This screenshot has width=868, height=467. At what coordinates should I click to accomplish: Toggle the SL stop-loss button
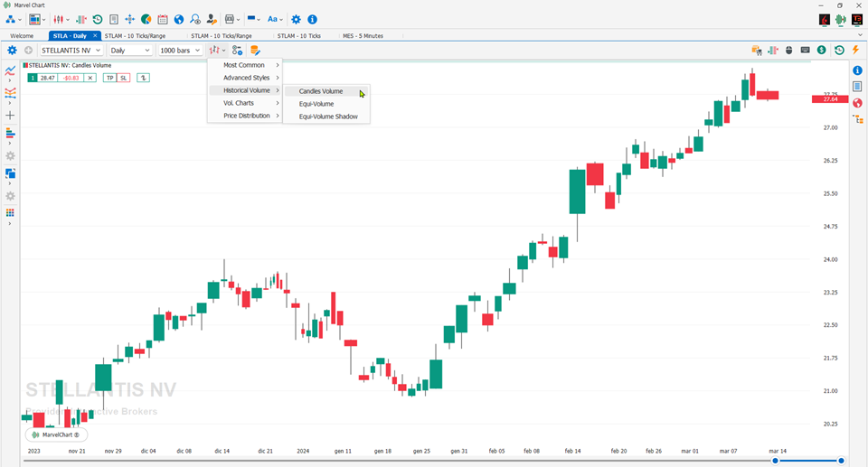tap(124, 78)
